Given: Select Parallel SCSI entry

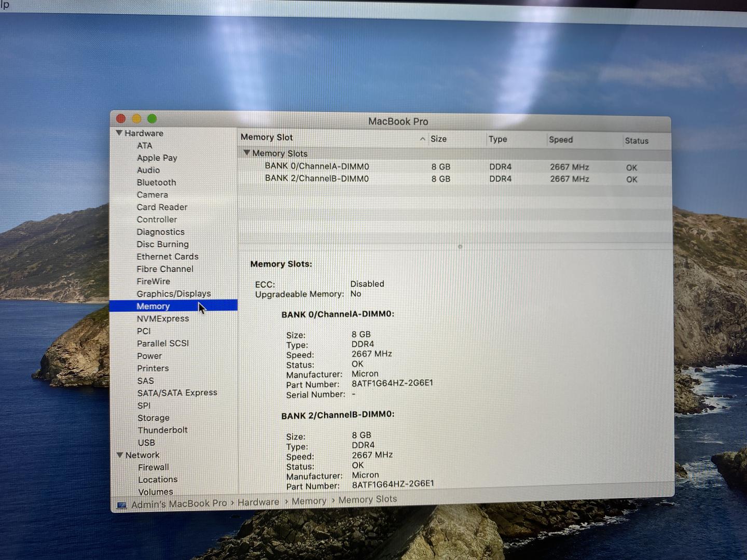Looking at the screenshot, I should [x=163, y=344].
